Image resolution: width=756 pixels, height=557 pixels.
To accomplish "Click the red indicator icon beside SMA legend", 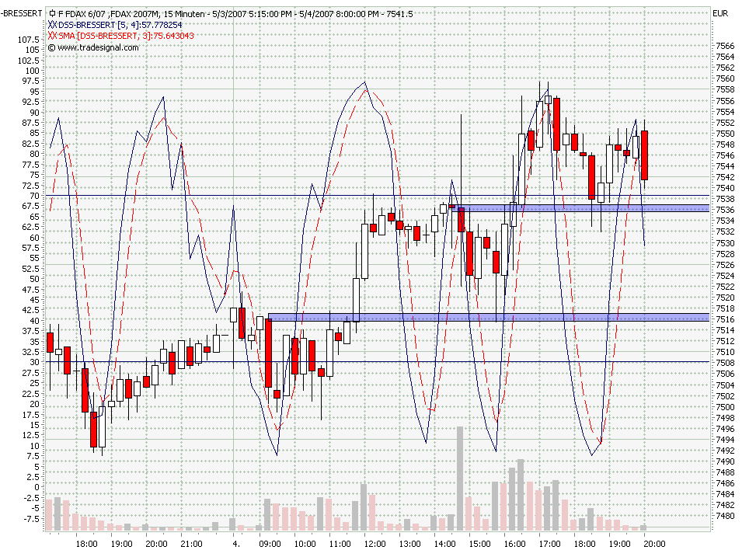I will coord(53,36).
